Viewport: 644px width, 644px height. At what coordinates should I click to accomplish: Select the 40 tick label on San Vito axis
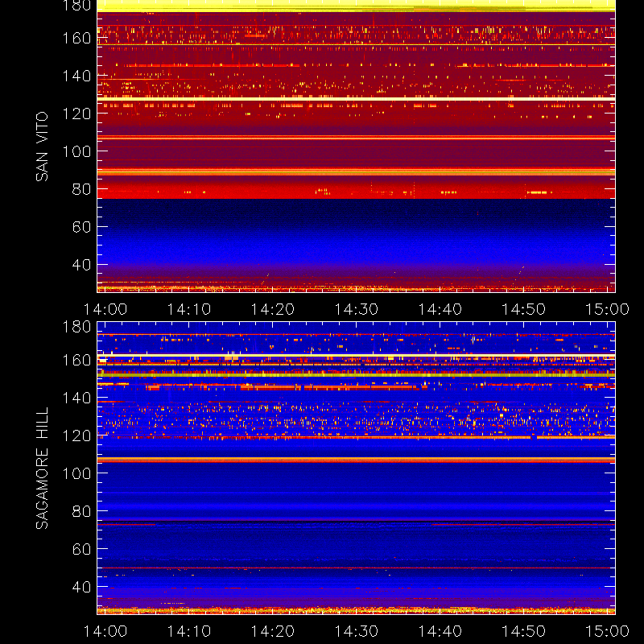coord(82,265)
